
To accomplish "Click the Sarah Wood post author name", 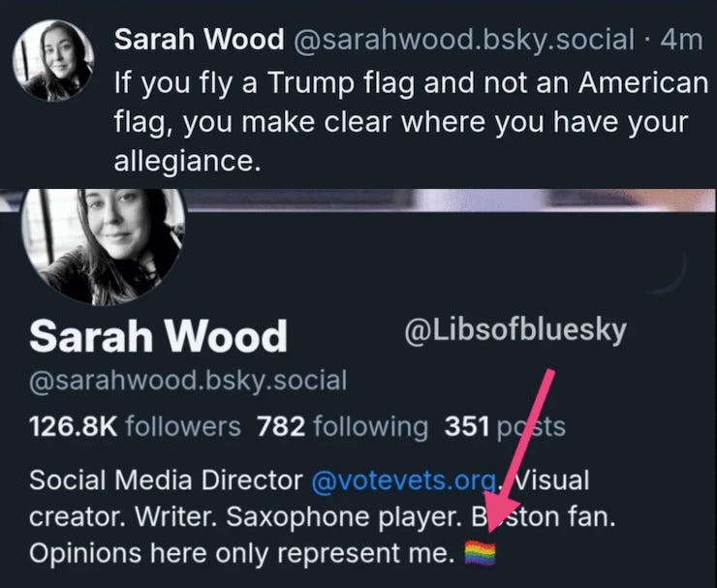I will point(199,40).
